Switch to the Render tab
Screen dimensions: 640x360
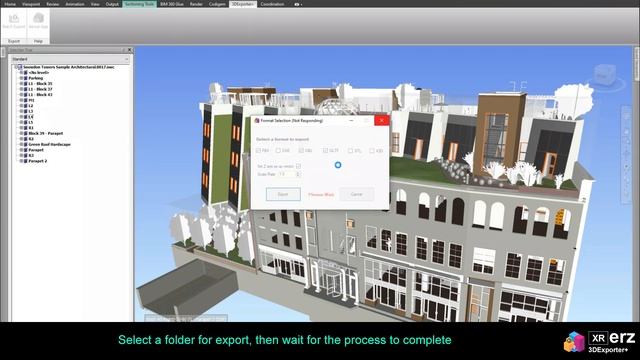(x=196, y=4)
